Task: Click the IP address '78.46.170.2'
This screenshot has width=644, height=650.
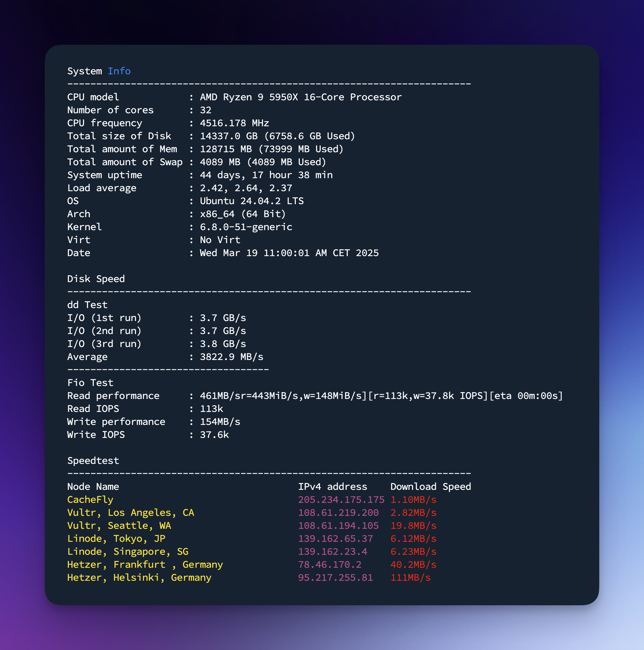Action: 330,565
